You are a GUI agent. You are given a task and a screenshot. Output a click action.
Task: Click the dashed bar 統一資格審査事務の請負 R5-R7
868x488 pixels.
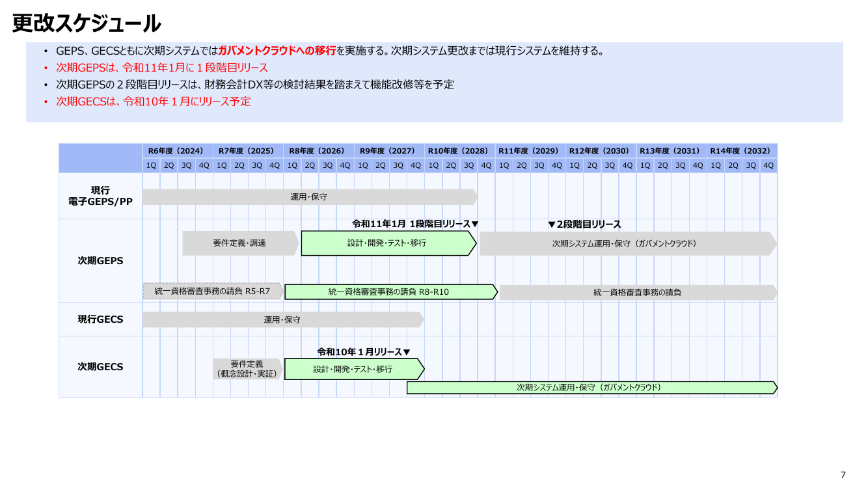coord(213,291)
